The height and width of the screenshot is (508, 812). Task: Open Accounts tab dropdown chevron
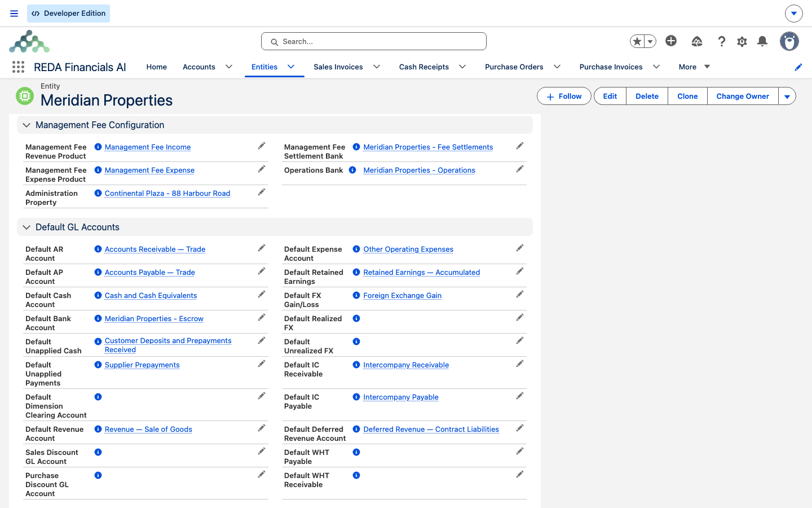pos(229,67)
